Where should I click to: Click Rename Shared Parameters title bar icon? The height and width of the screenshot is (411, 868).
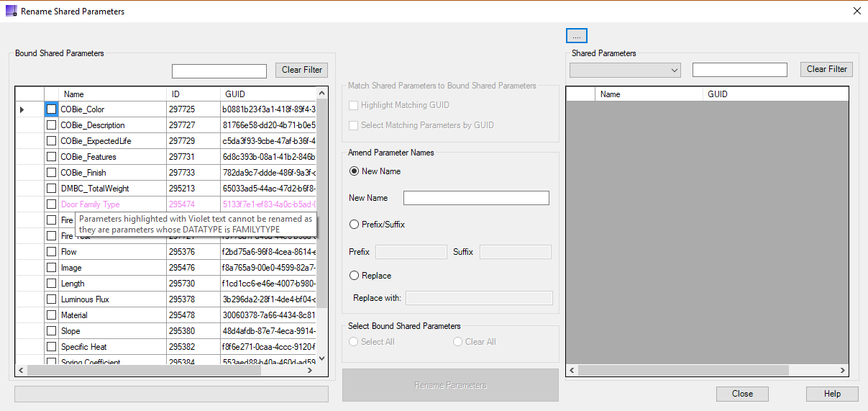[11, 12]
